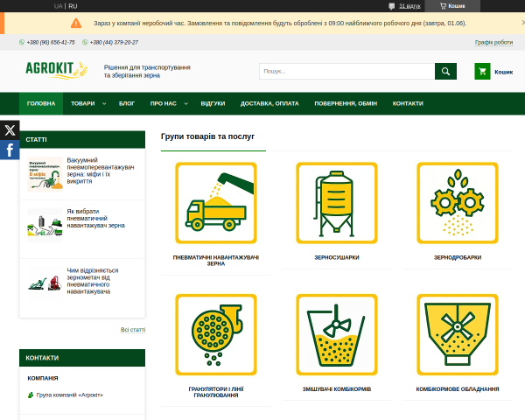
Task: Focus the Пошук search field
Action: [x=346, y=72]
